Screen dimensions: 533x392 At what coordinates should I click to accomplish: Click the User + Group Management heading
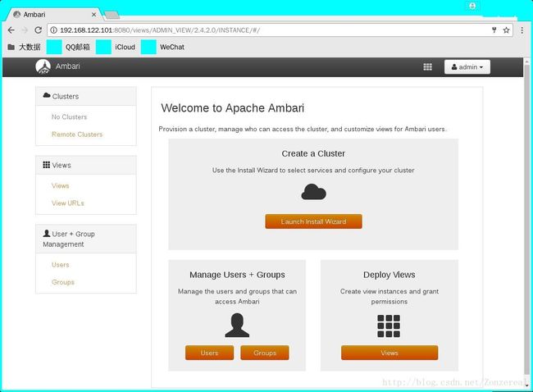[x=86, y=239]
